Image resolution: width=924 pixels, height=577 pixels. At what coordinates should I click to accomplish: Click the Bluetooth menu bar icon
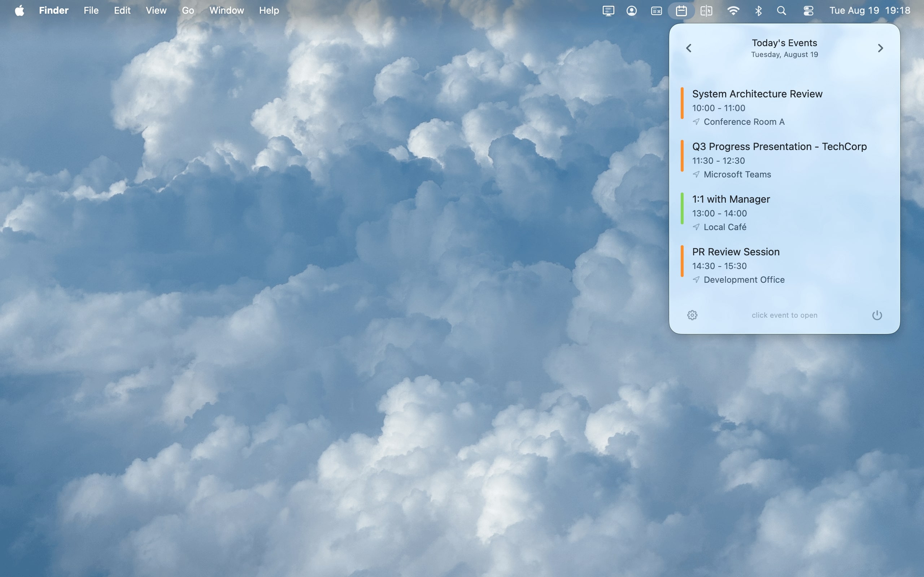[x=758, y=11]
